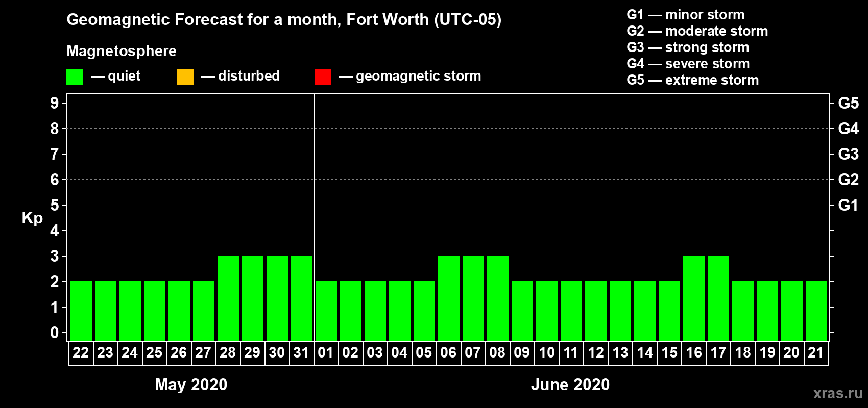This screenshot has width=868, height=408.
Task: Select date label 01 of June
Action: click(326, 353)
